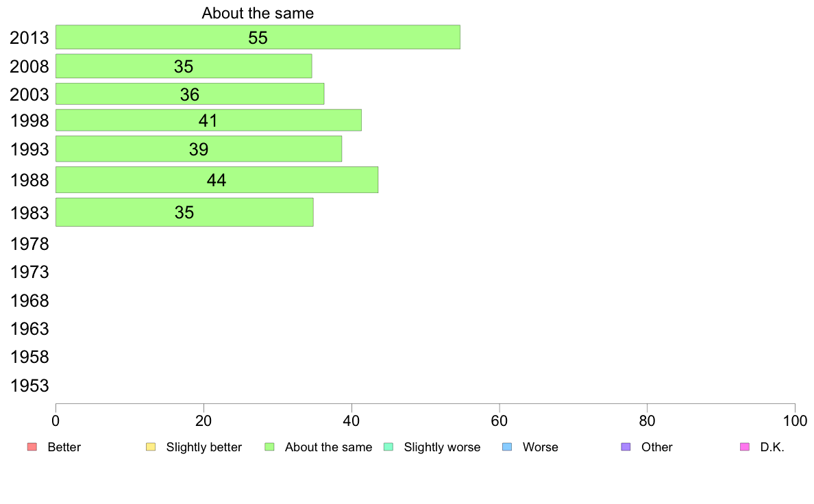Click the Slightly worse legend label

(443, 447)
